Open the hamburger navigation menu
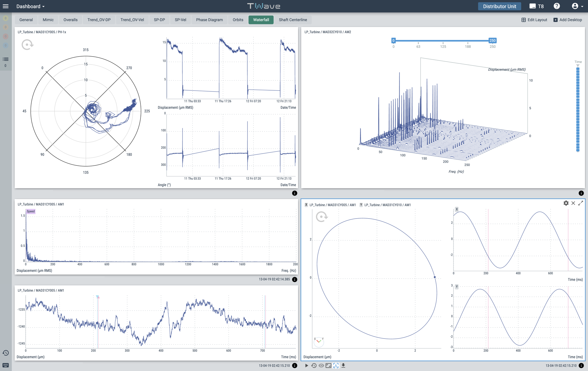This screenshot has height=371, width=588. pos(6,6)
